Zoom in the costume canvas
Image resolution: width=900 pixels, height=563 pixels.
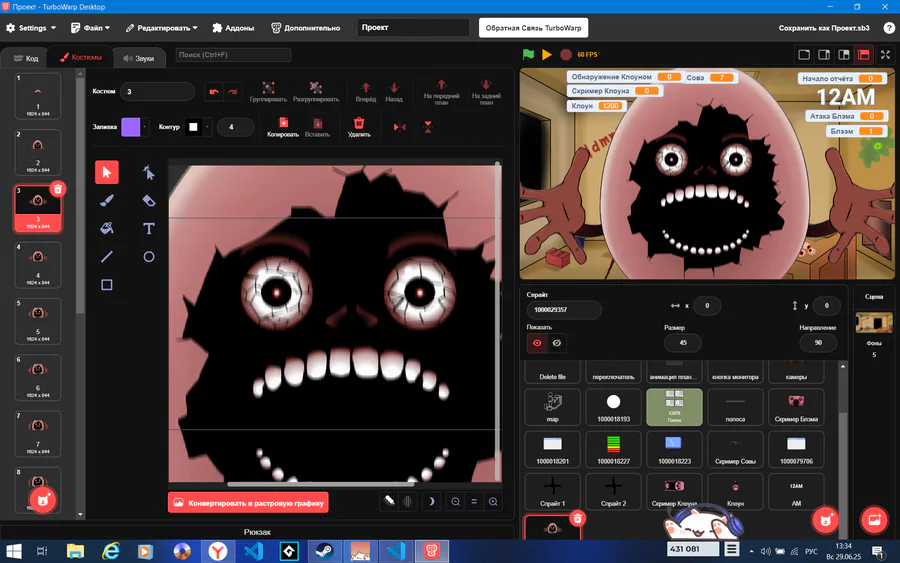(493, 502)
